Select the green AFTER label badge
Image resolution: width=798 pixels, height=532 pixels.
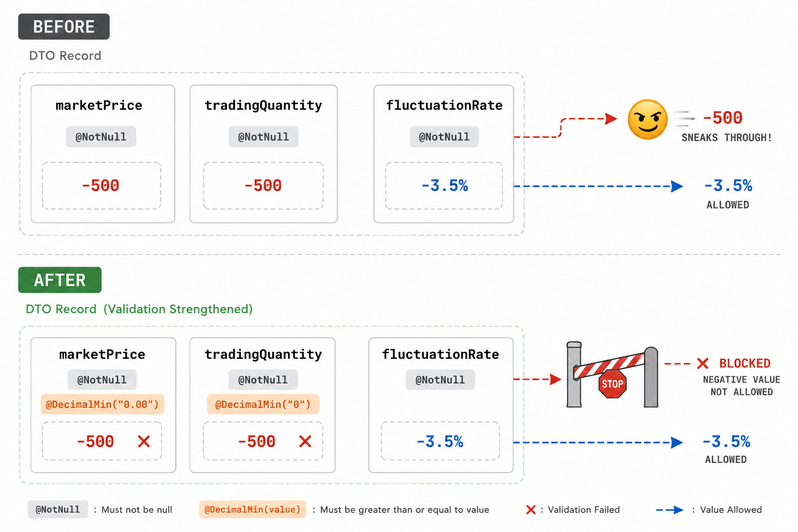coord(60,280)
